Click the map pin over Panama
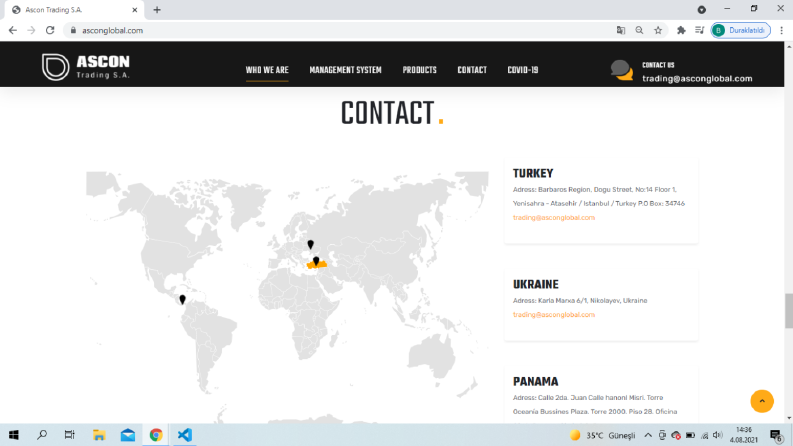 (183, 299)
